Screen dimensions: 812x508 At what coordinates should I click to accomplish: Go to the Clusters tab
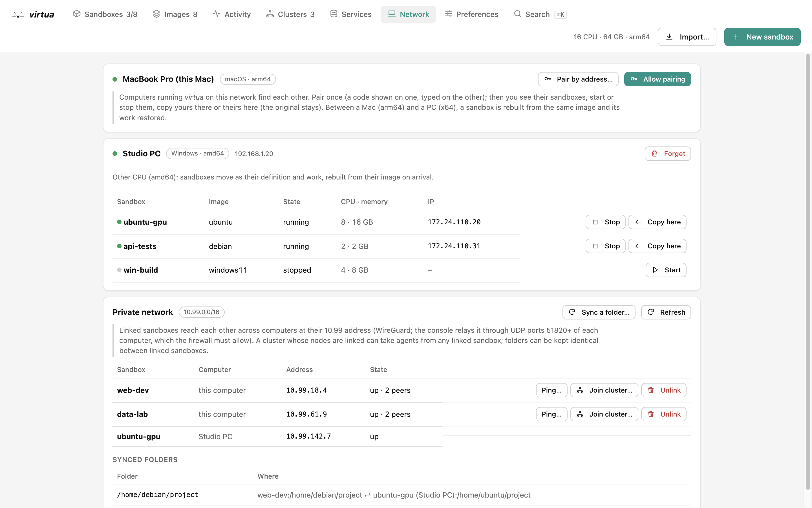click(x=290, y=14)
